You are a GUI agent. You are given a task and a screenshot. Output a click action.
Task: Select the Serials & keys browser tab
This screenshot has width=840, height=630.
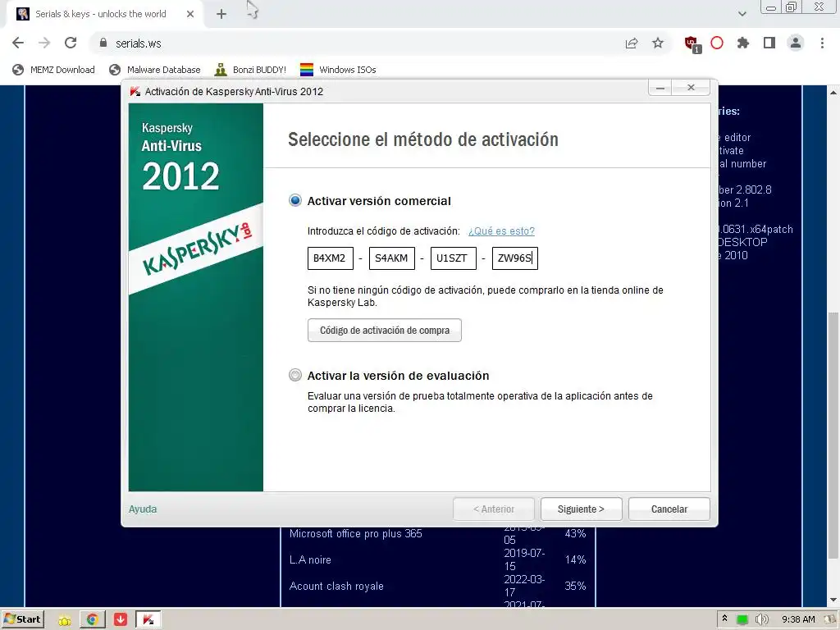point(105,14)
